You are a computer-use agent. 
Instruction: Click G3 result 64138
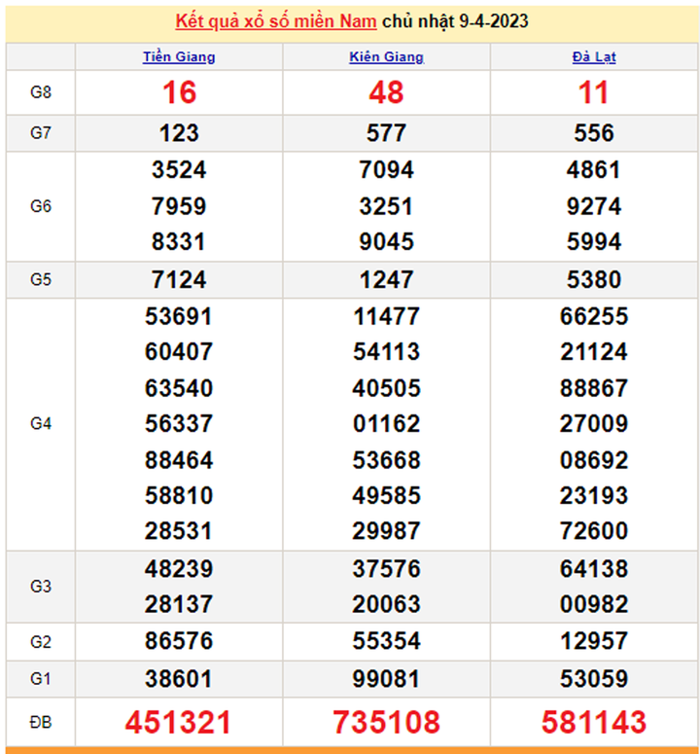point(593,568)
